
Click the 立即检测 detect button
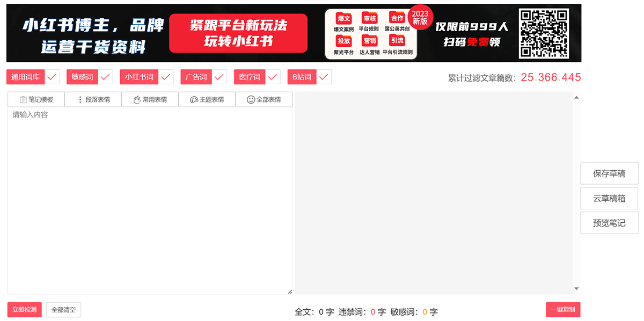tap(24, 310)
